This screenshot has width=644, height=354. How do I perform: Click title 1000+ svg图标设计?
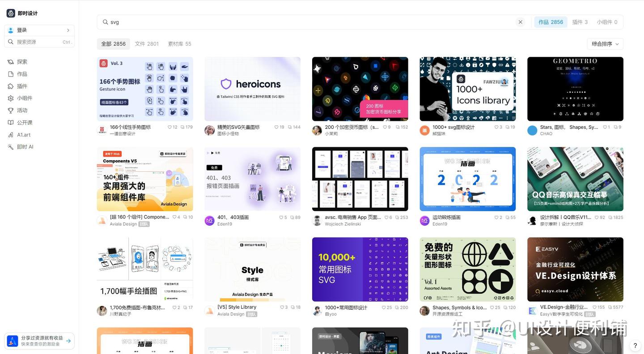(x=453, y=127)
